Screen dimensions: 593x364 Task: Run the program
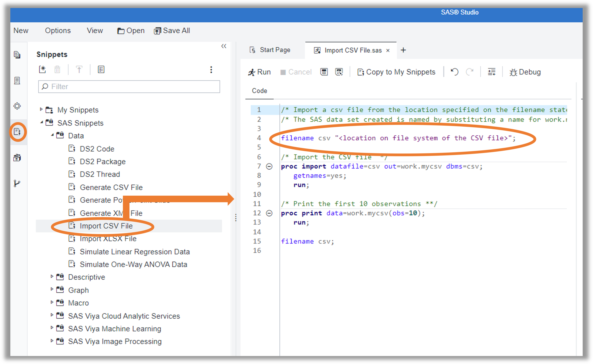tap(259, 72)
